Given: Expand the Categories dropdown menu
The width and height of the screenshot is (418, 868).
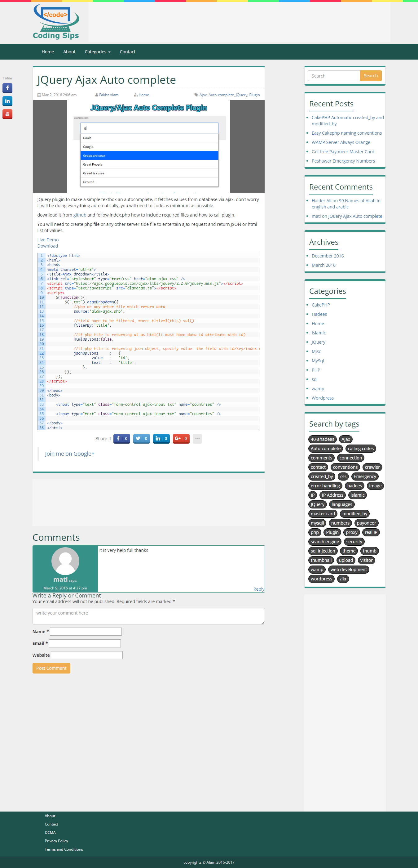Looking at the screenshot, I should pyautogui.click(x=97, y=51).
